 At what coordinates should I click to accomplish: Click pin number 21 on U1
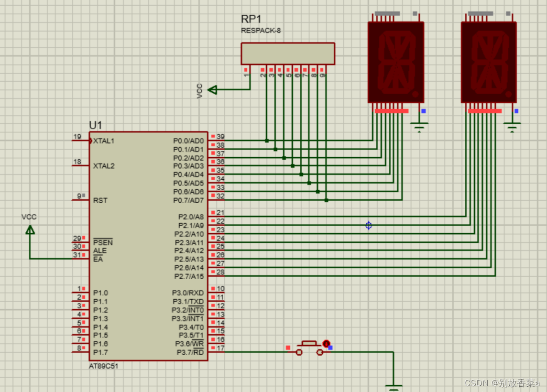coord(220,213)
